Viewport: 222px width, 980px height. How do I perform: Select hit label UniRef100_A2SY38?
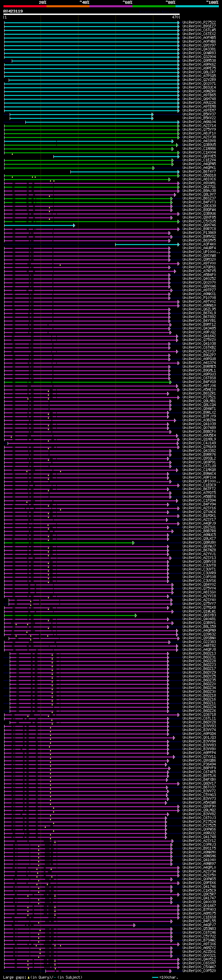(199, 137)
